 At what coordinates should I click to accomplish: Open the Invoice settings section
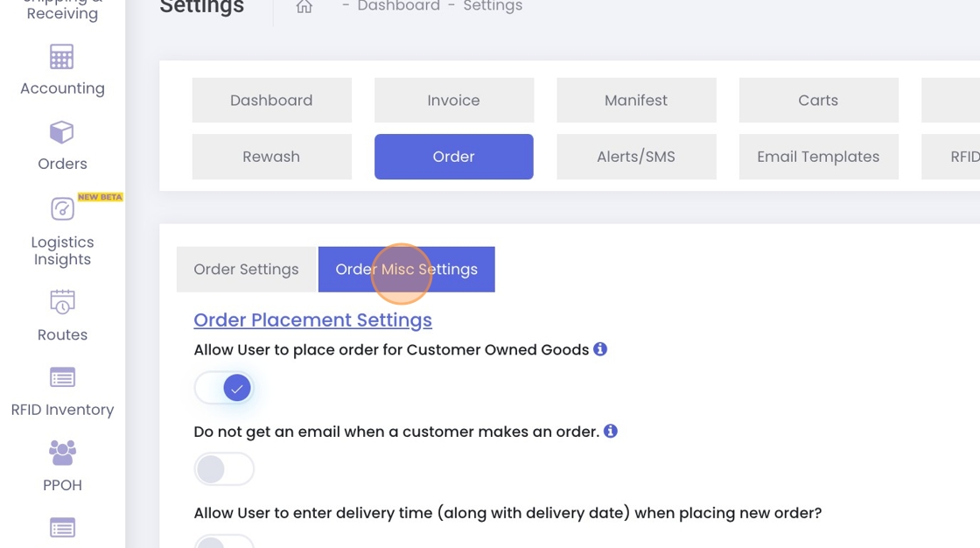453,101
